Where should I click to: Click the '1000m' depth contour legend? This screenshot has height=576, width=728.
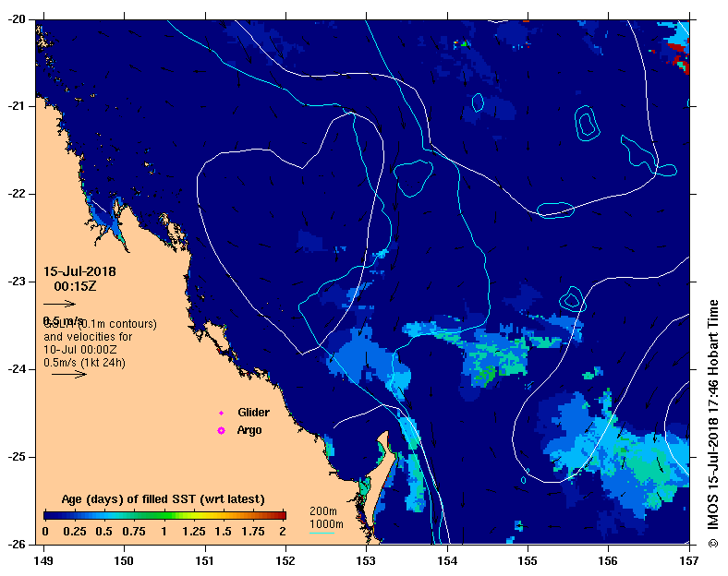326,524
